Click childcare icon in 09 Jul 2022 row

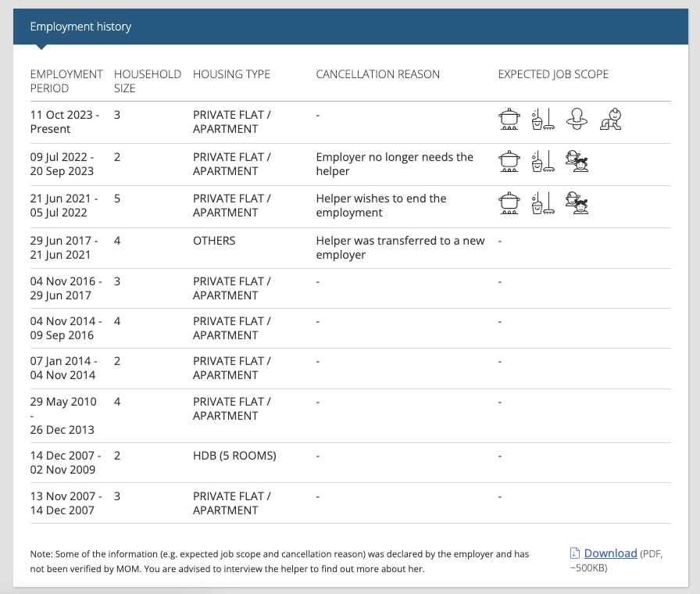click(x=577, y=161)
